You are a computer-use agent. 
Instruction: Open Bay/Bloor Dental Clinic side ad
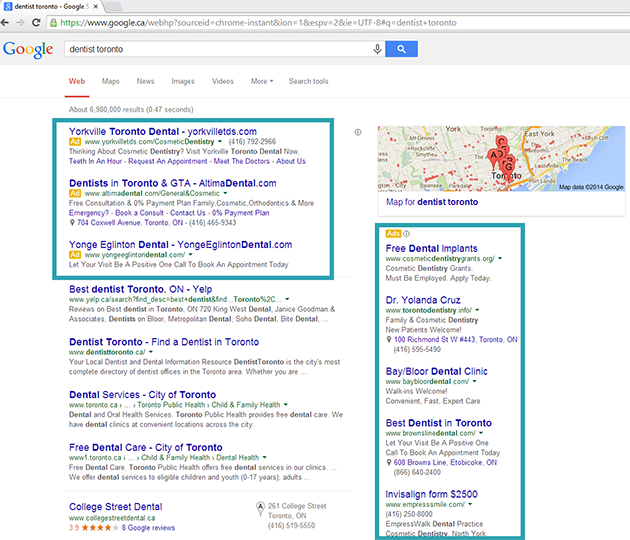click(437, 371)
